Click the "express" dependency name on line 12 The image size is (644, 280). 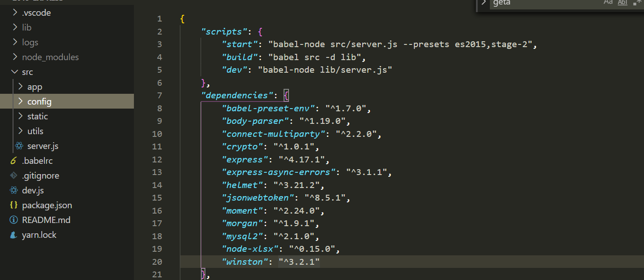coord(245,159)
